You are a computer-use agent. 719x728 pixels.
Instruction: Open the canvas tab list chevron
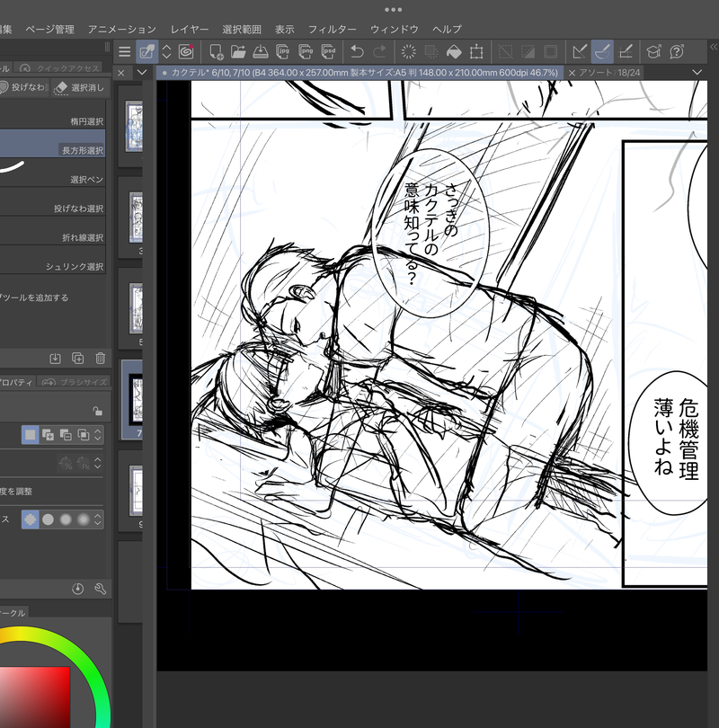pyautogui.click(x=697, y=73)
